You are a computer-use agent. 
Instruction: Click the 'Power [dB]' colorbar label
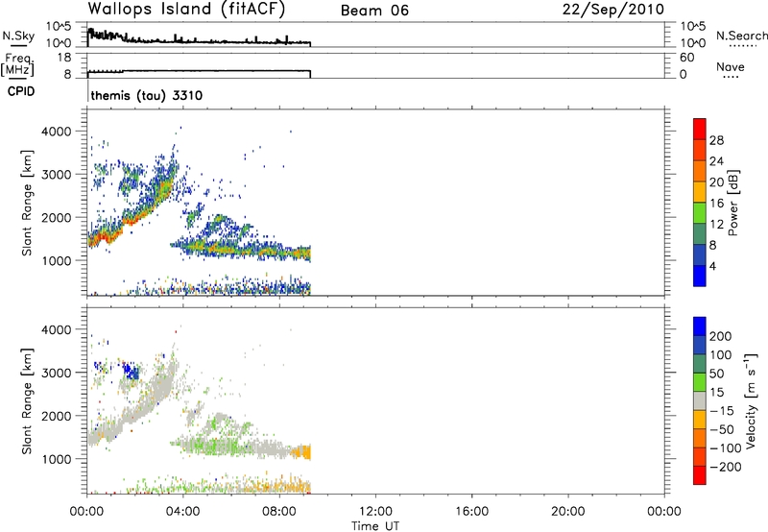pyautogui.click(x=732, y=203)
